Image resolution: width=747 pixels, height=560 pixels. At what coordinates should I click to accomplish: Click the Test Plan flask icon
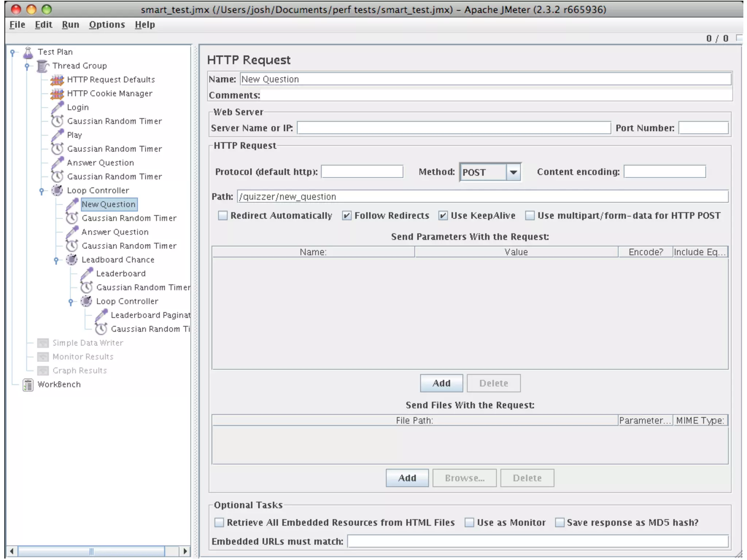pos(28,52)
